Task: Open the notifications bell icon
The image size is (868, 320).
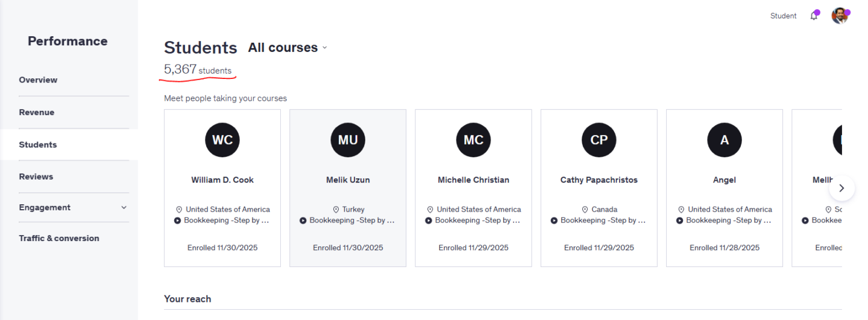Action: coord(814,16)
